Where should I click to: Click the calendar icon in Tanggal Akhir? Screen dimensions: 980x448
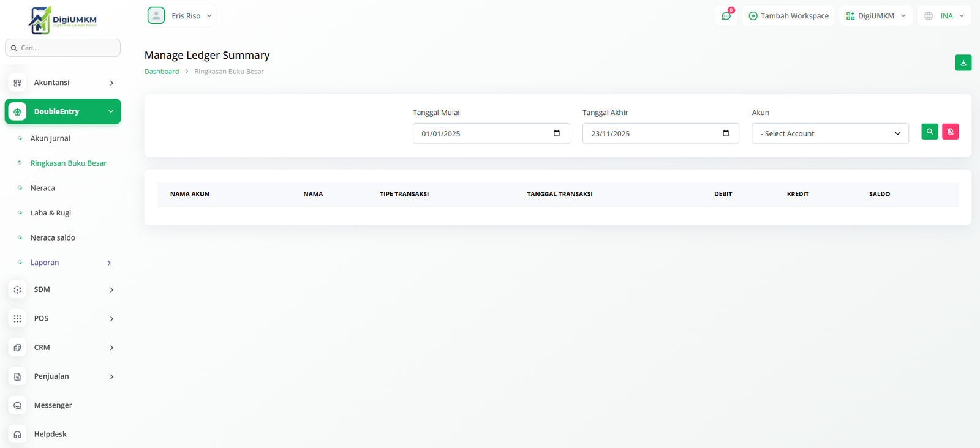point(726,133)
